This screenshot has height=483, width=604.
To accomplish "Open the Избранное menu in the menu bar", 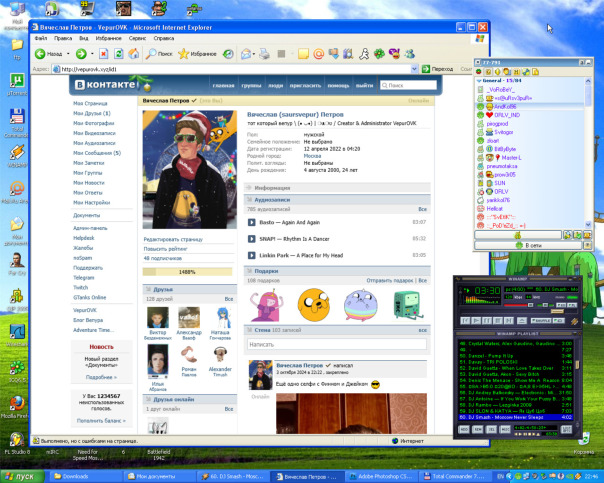I will (x=108, y=38).
